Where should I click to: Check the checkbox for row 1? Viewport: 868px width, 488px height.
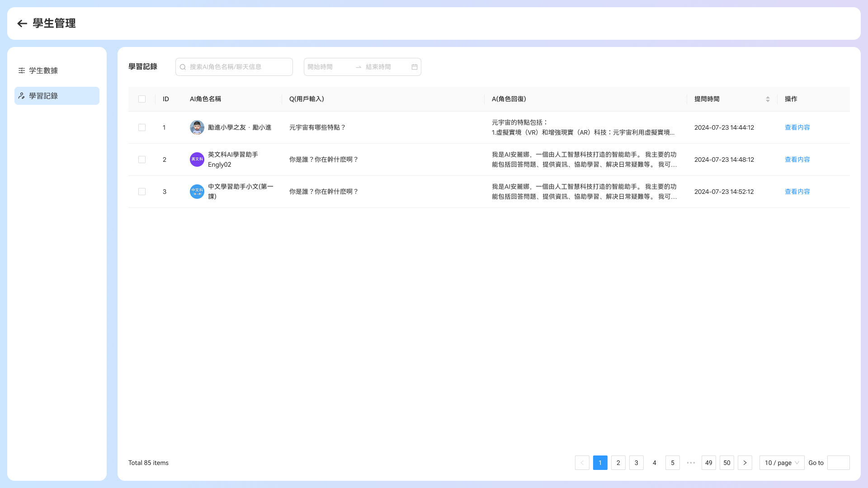(142, 127)
